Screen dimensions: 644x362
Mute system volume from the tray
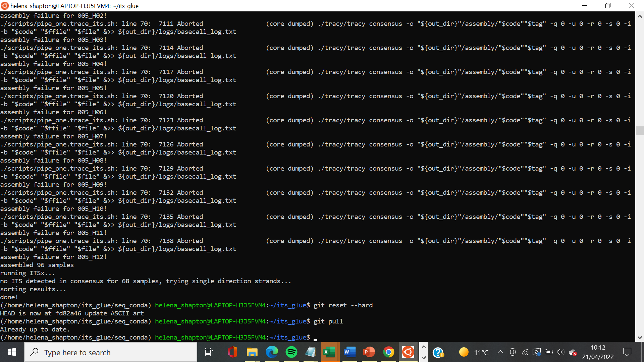pos(560,352)
